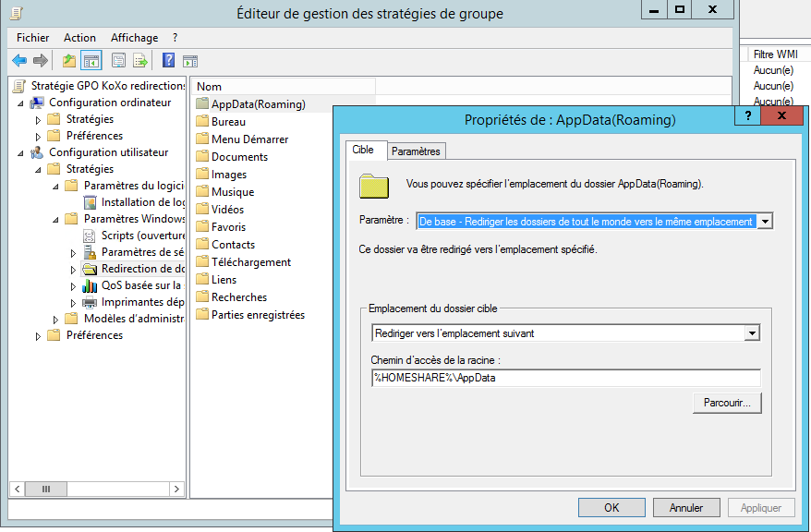Open the Properties toolbar icon
This screenshot has width=811, height=532.
point(118,61)
